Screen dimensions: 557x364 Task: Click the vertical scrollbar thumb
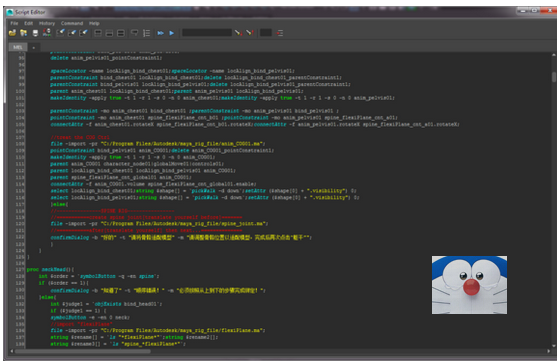pos(554,77)
